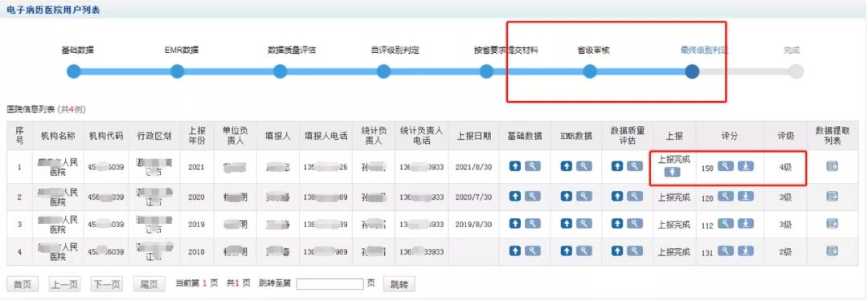Go to 尾页 of the list
The image size is (868, 301).
click(149, 284)
